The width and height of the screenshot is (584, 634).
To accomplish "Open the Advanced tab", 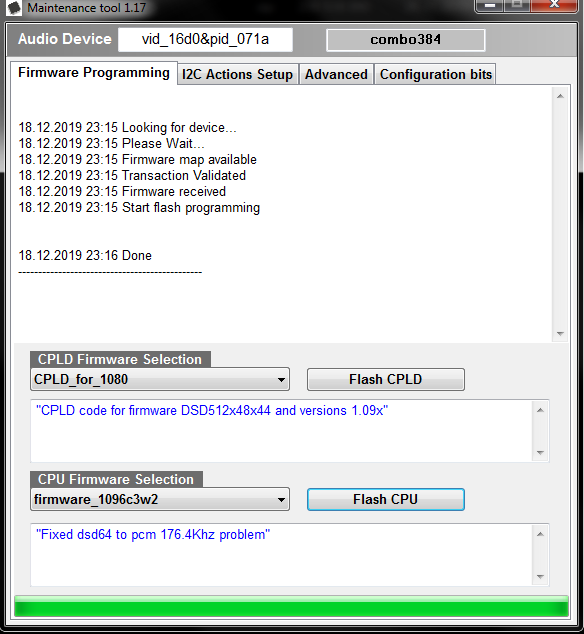I will click(336, 74).
